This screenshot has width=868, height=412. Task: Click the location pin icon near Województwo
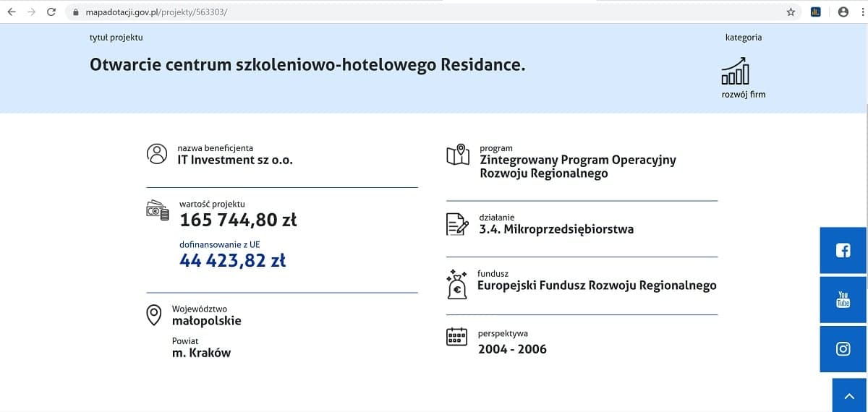(154, 315)
